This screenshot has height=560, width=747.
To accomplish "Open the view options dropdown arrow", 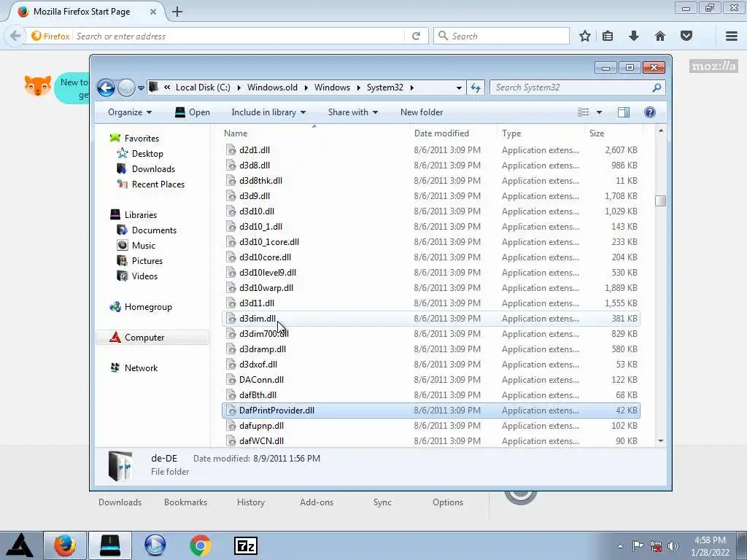I will point(600,112).
